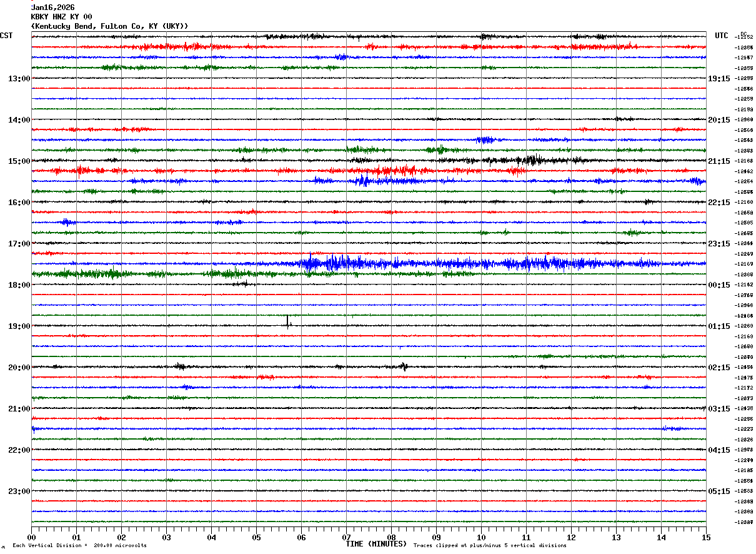Click the 04:15 UTC time label

(x=719, y=450)
